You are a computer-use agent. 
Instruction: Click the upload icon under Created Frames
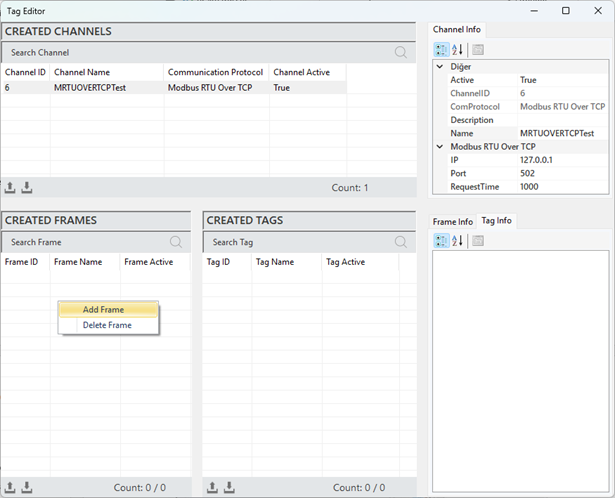click(x=10, y=487)
